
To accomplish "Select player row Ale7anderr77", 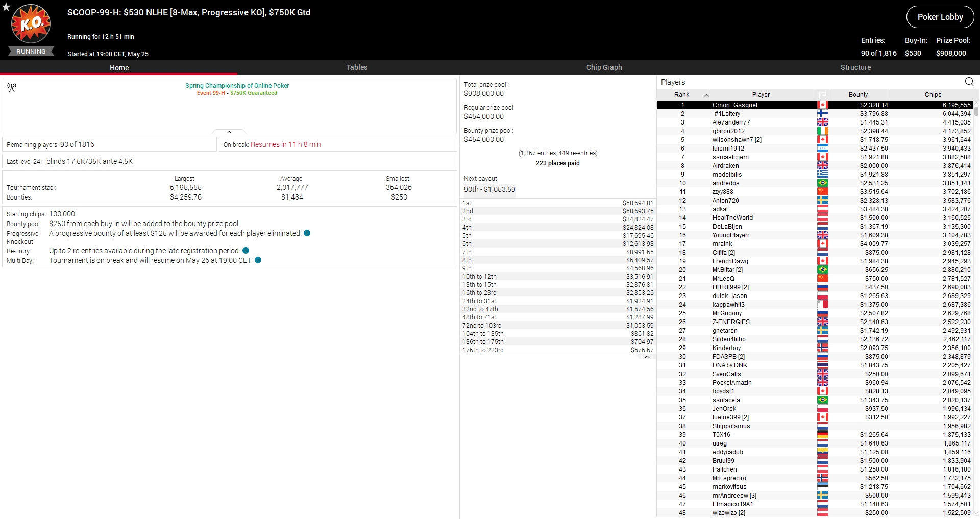I will [815, 122].
